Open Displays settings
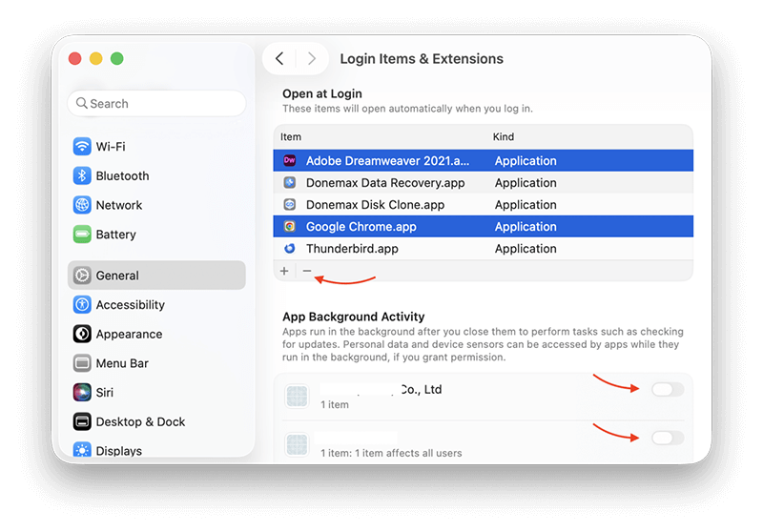 (156, 449)
